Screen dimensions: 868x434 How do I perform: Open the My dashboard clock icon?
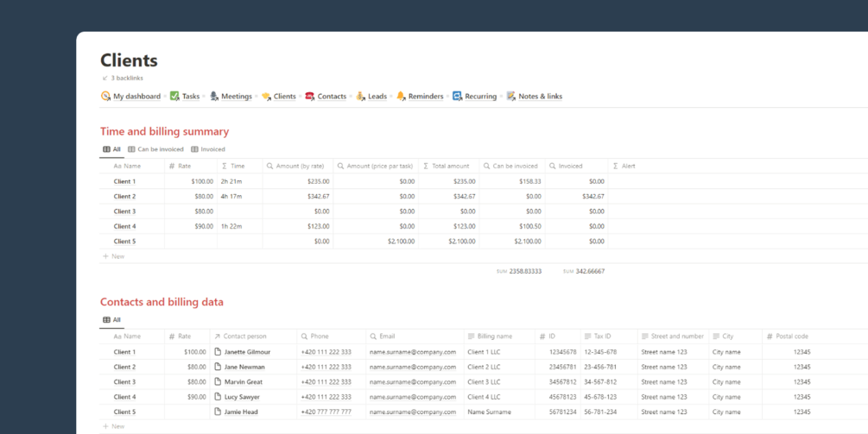[105, 96]
